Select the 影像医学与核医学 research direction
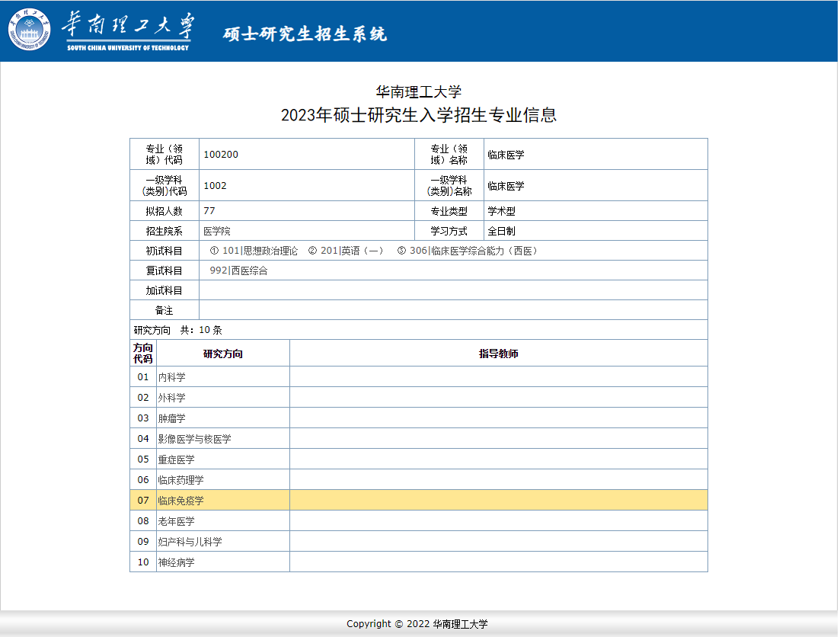This screenshot has width=840, height=637. tap(194, 439)
